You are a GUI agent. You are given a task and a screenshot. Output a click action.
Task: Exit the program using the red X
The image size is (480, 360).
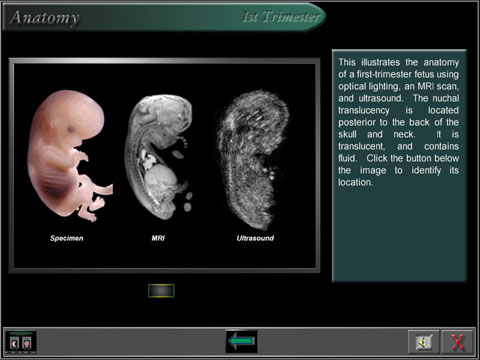tap(457, 342)
